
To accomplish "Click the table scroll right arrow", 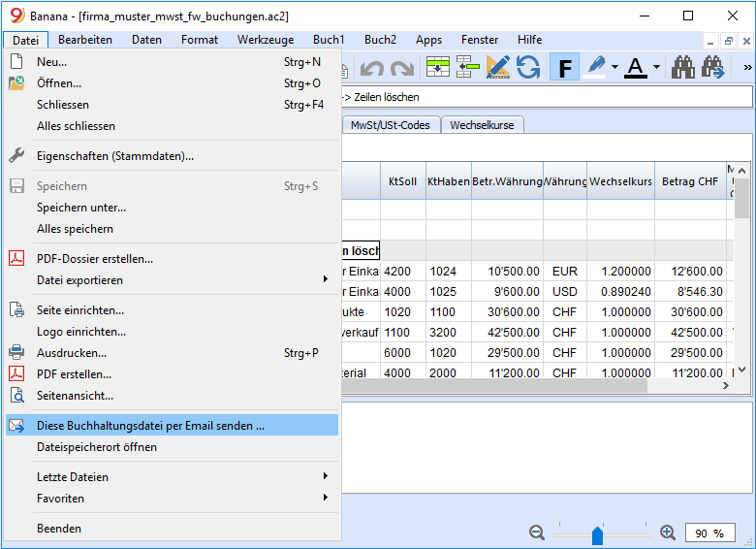I will point(726,385).
